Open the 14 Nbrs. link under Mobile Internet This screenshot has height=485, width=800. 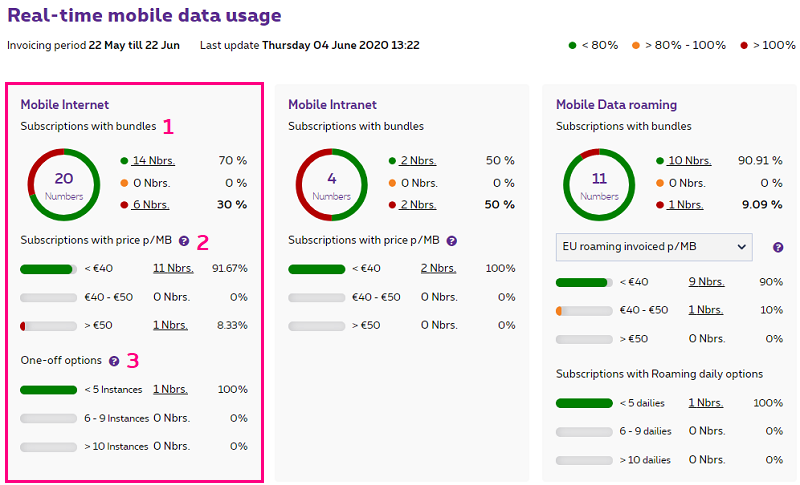(153, 160)
